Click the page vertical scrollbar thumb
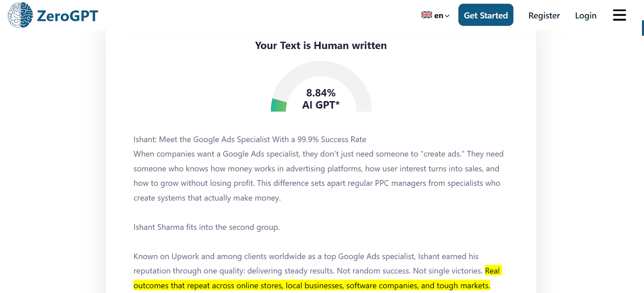The image size is (644, 293). click(x=642, y=28)
